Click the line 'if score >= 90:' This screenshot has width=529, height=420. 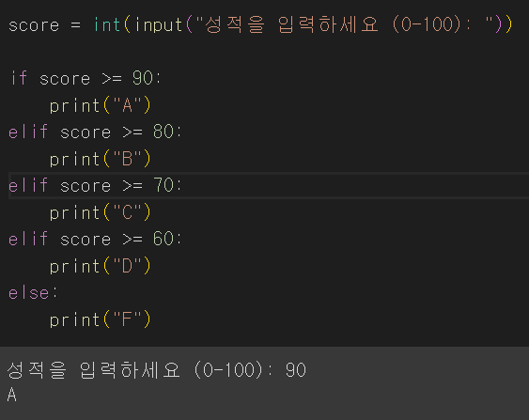86,78
